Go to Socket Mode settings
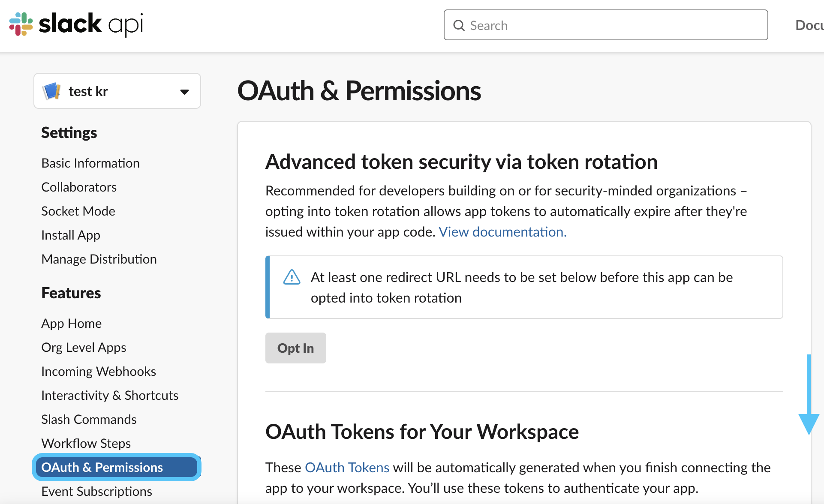The height and width of the screenshot is (504, 824). [x=78, y=211]
